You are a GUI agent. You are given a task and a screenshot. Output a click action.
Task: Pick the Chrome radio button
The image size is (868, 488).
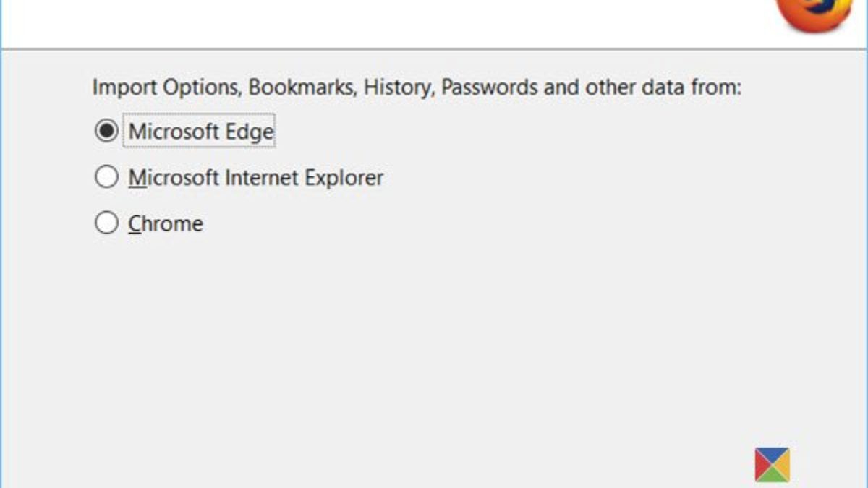106,223
